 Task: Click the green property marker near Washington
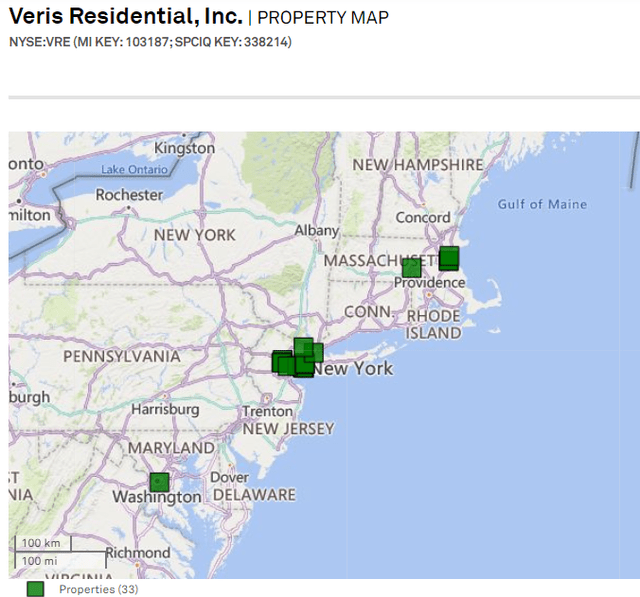click(159, 482)
